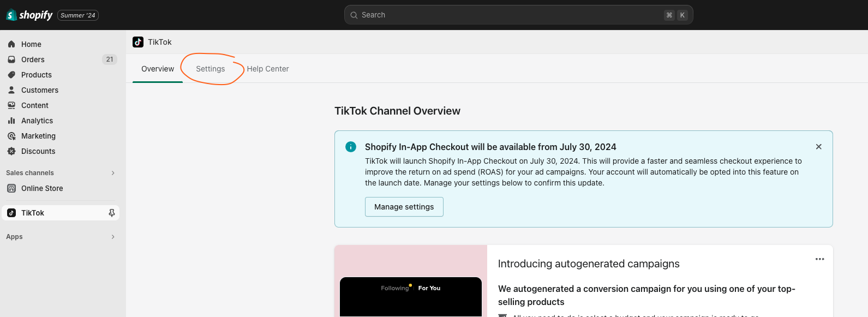The height and width of the screenshot is (317, 868).
Task: Expand the Sales channels section
Action: pyautogui.click(x=113, y=173)
